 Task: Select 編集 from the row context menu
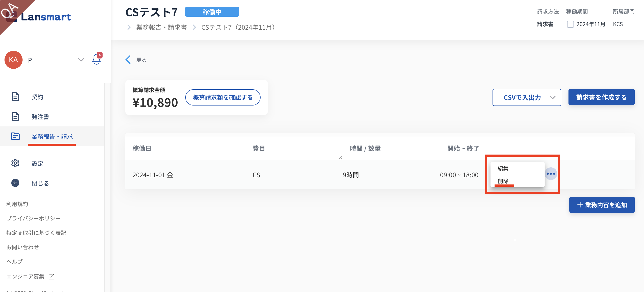point(503,168)
